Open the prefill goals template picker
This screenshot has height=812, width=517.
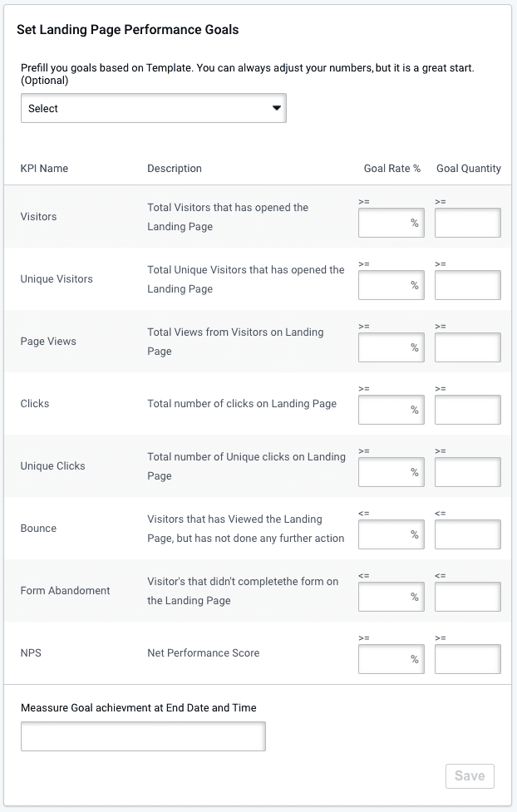coord(153,108)
